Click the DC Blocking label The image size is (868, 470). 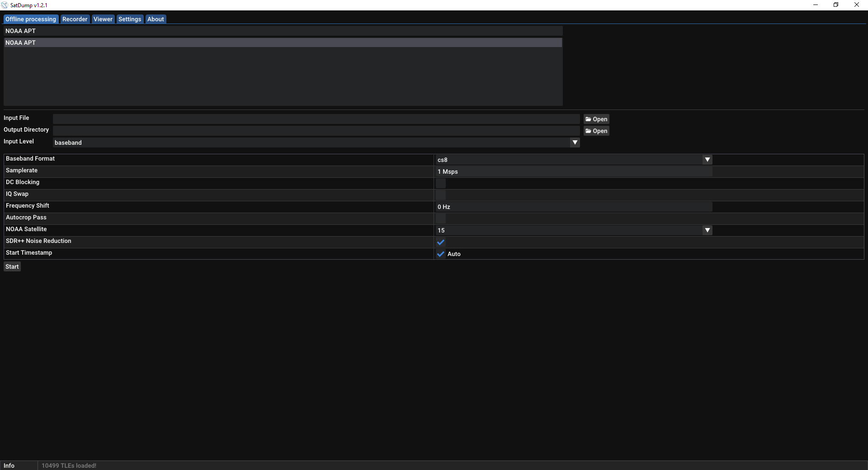[x=23, y=182]
